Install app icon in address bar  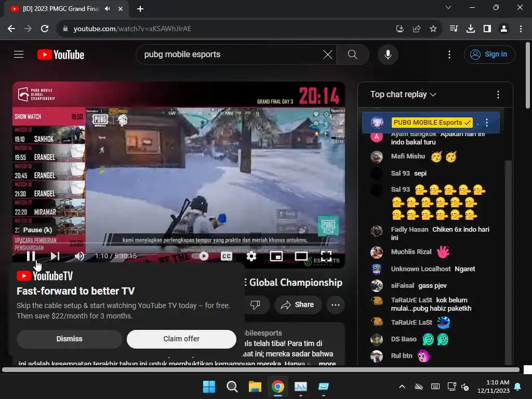coord(400,29)
